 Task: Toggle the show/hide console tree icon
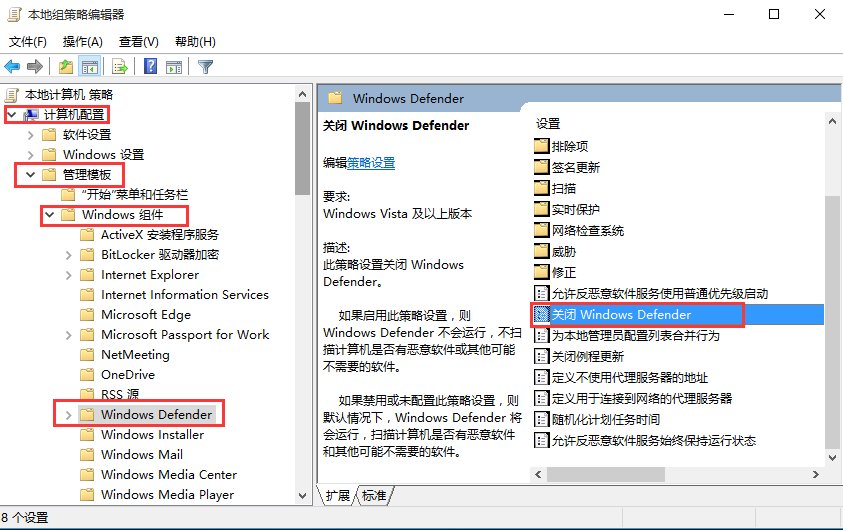point(90,67)
